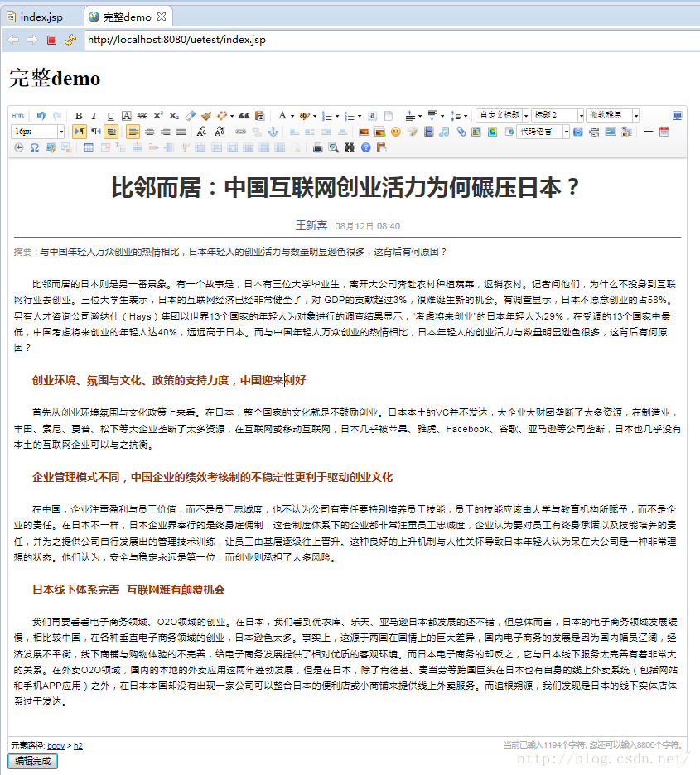This screenshot has height=775, width=700.
Task: Insert the current date
Action: point(664,132)
